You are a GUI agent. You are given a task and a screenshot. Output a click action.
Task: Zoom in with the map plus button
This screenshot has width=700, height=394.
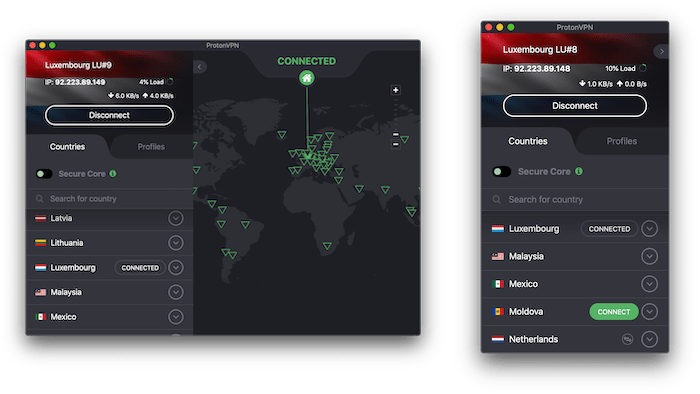tap(396, 90)
